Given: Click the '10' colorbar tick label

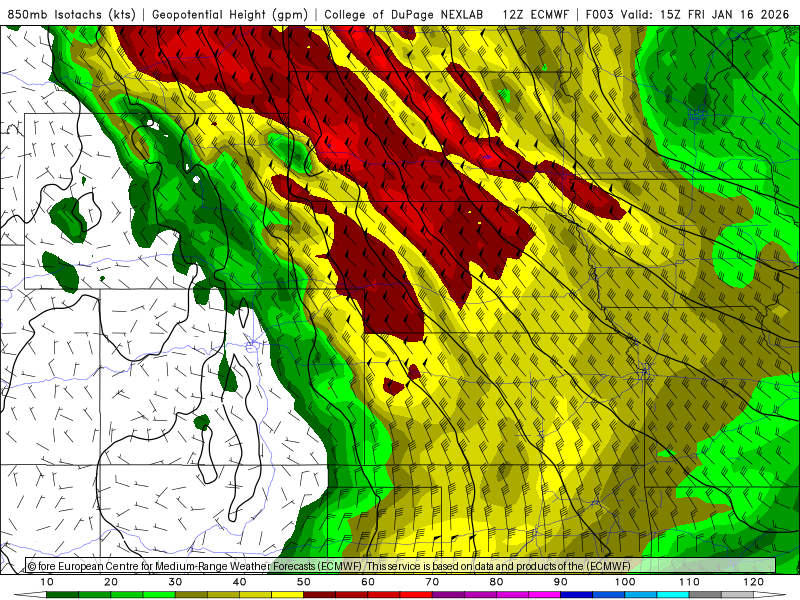Looking at the screenshot, I should pos(46,582).
